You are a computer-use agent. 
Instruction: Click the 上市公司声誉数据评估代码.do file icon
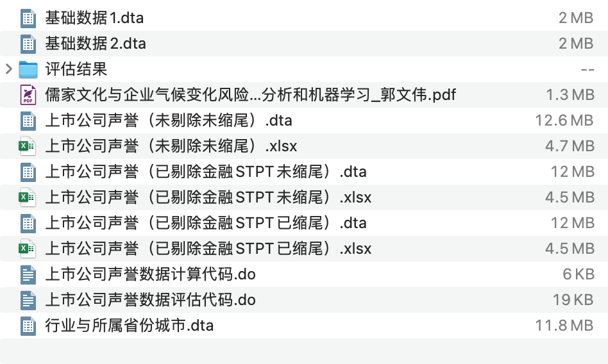(x=28, y=300)
